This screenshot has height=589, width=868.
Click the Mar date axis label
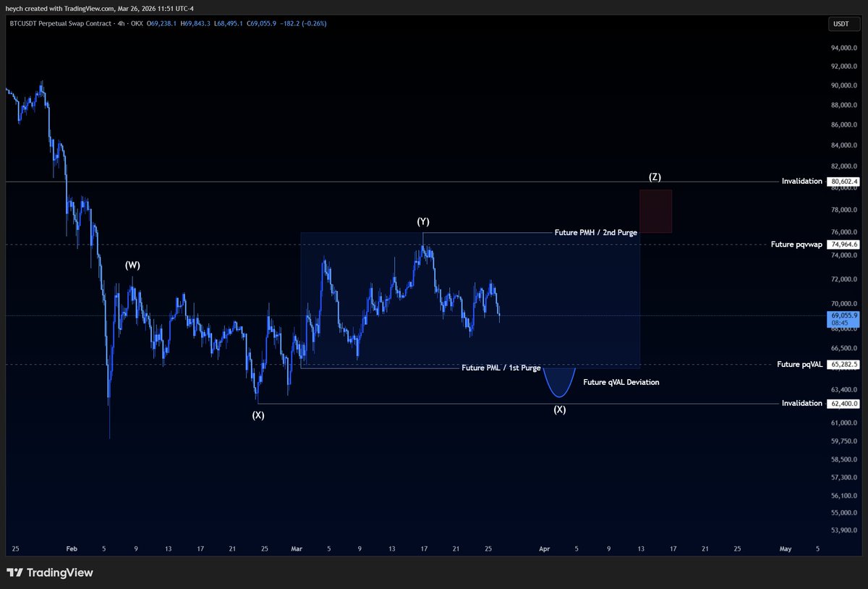[x=297, y=548]
